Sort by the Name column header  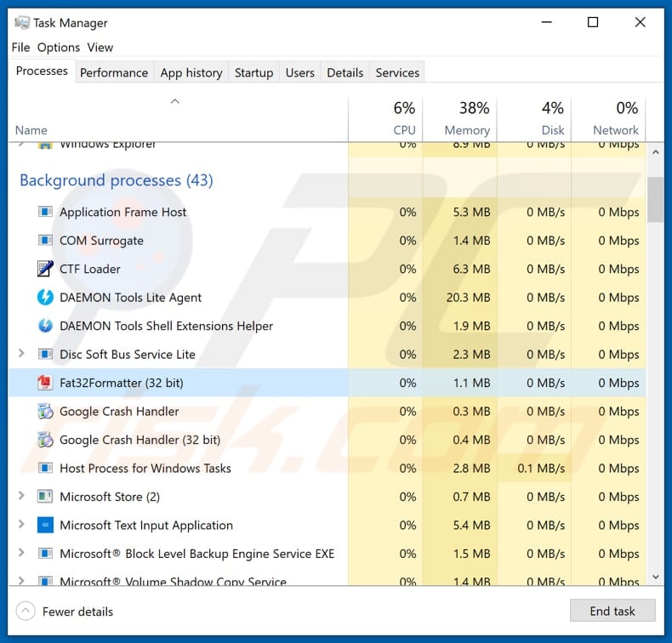tap(31, 130)
